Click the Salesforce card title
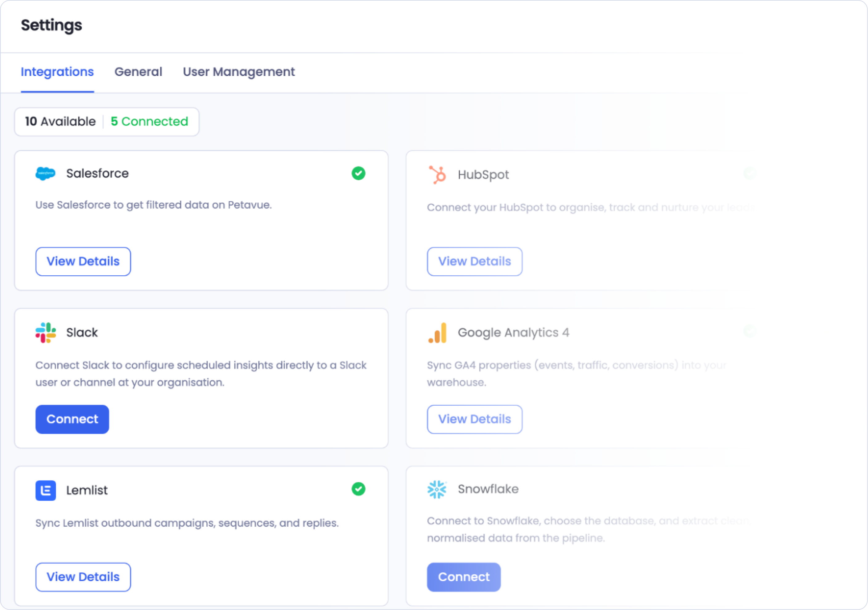Screen dimensions: 868x610 (x=97, y=173)
